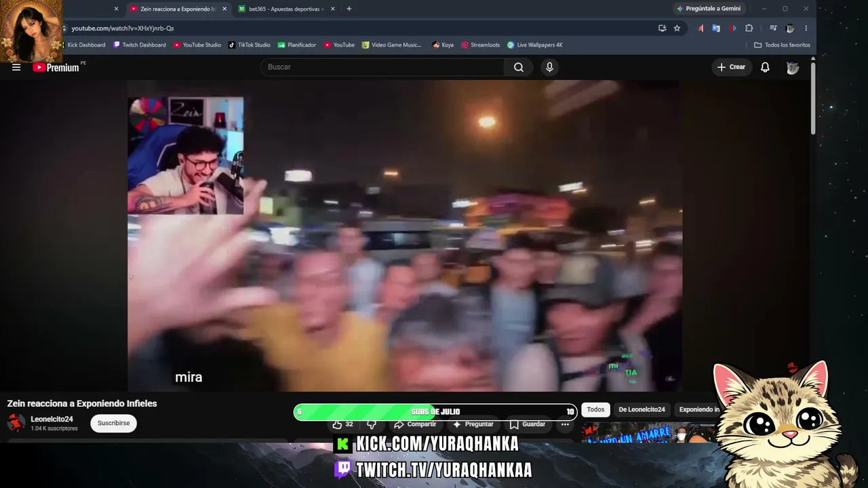Image resolution: width=868 pixels, height=488 pixels.
Task: Open the Chrome extensions puzzle icon
Action: (x=749, y=28)
